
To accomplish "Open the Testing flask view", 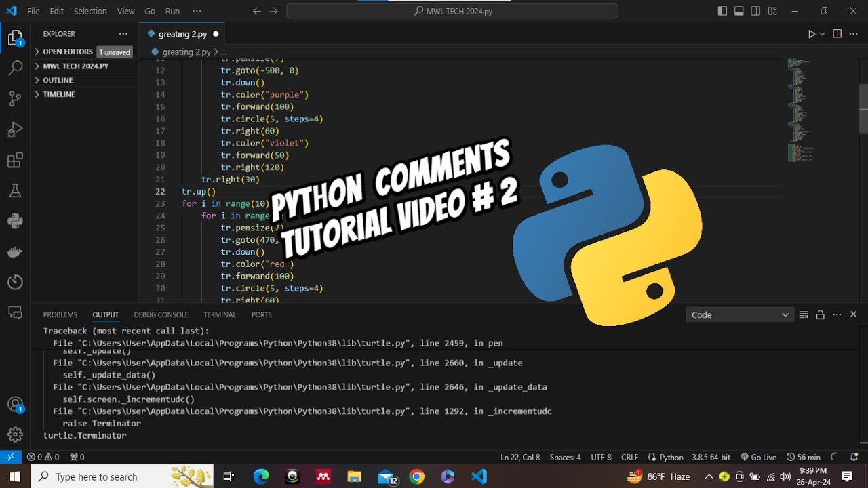I will coord(15,191).
